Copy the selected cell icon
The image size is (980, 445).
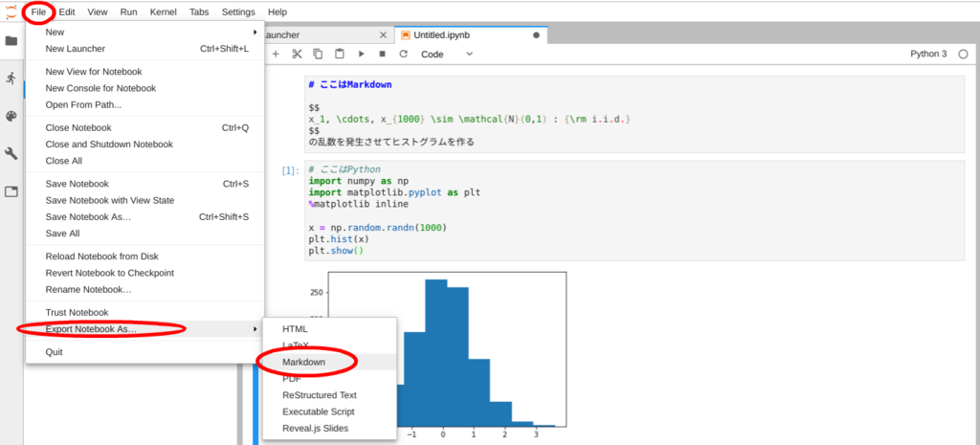(x=318, y=54)
